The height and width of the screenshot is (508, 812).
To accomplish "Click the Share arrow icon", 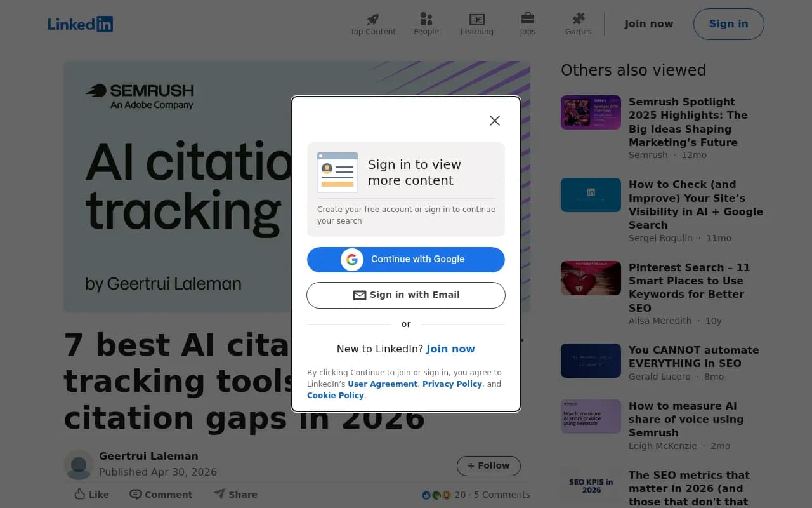I will (219, 493).
